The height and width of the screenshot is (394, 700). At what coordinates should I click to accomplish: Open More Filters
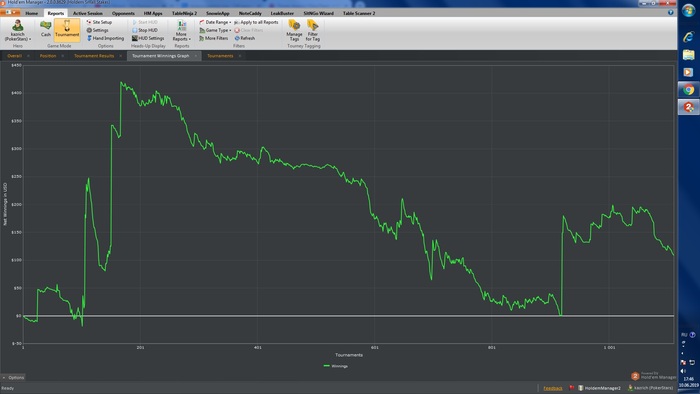tap(213, 38)
